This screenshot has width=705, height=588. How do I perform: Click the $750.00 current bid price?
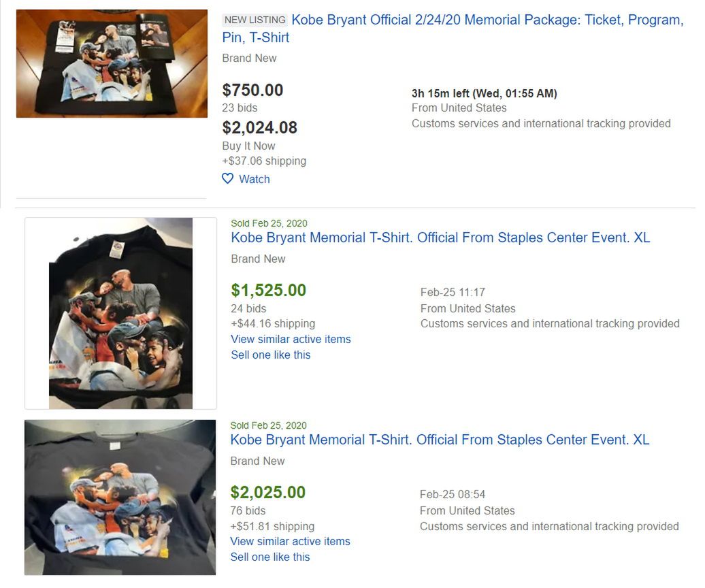[x=252, y=90]
